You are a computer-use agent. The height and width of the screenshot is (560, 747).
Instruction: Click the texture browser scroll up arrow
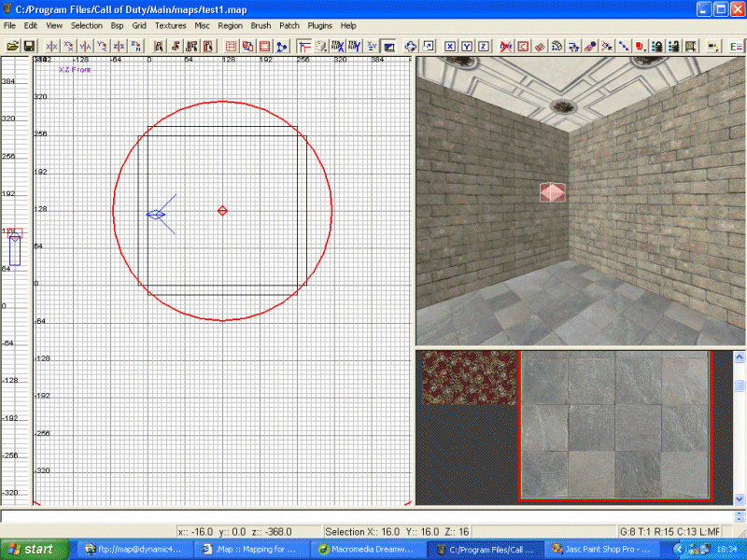(x=740, y=357)
